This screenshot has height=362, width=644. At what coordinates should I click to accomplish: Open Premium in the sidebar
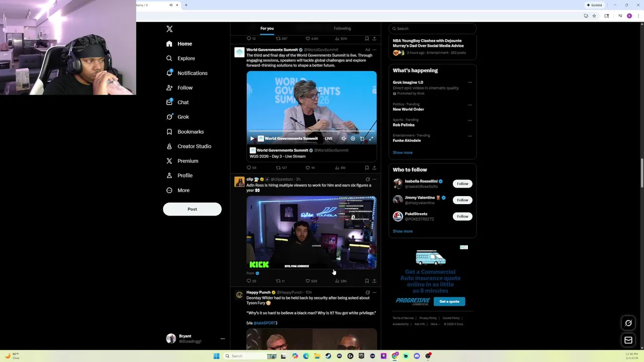pos(182,161)
